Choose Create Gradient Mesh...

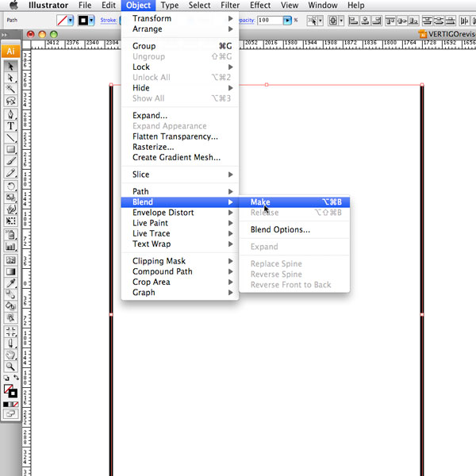(x=180, y=158)
